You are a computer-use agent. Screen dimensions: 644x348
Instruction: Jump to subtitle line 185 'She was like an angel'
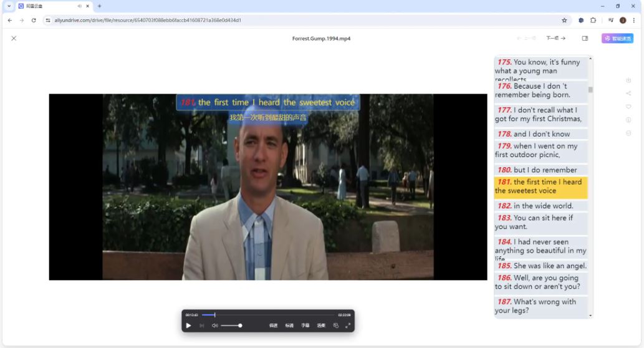pos(541,266)
